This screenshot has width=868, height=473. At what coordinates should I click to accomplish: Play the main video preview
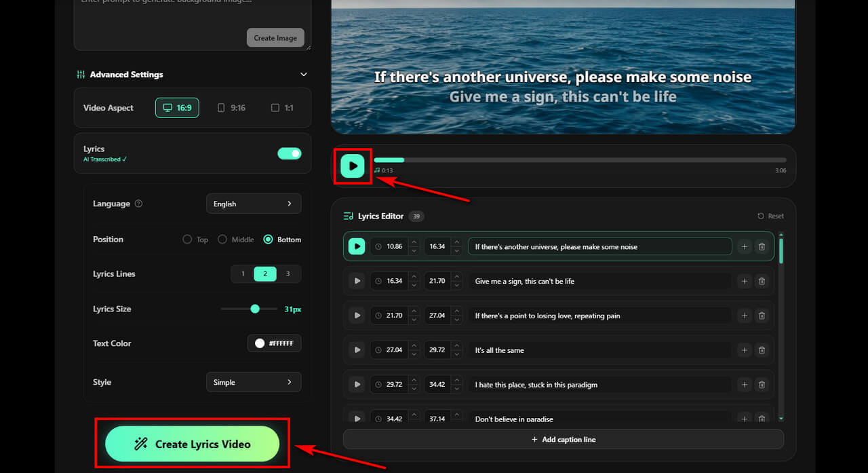point(353,166)
